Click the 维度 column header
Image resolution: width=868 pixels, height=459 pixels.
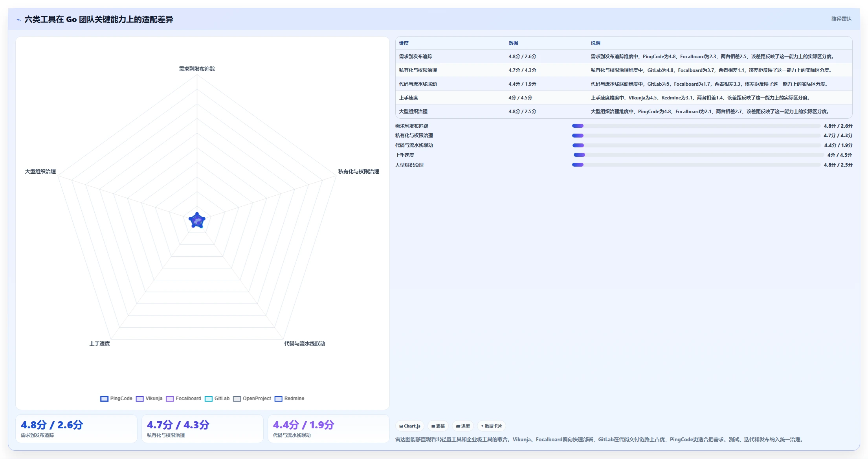click(404, 43)
